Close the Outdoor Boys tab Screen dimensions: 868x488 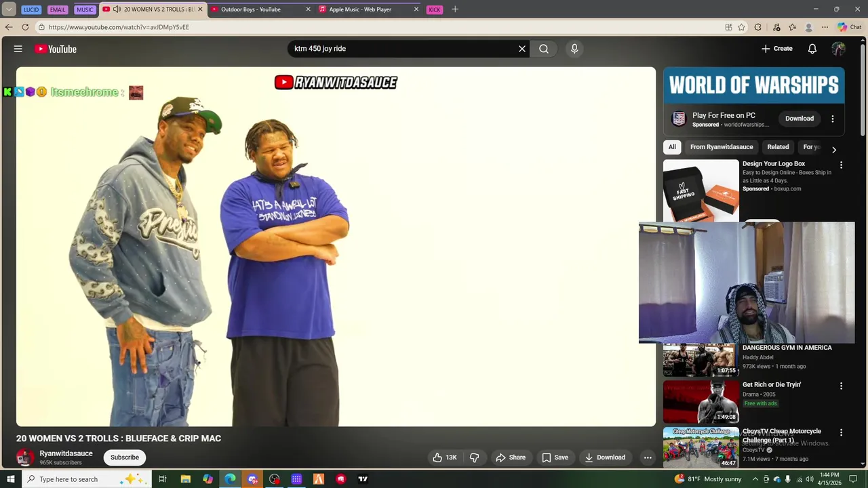coord(309,9)
